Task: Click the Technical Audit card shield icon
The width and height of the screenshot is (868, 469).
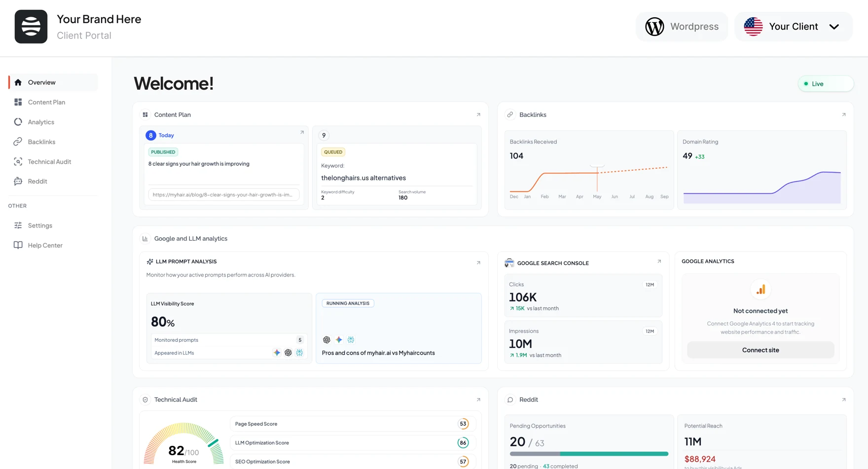Action: [x=145, y=399]
